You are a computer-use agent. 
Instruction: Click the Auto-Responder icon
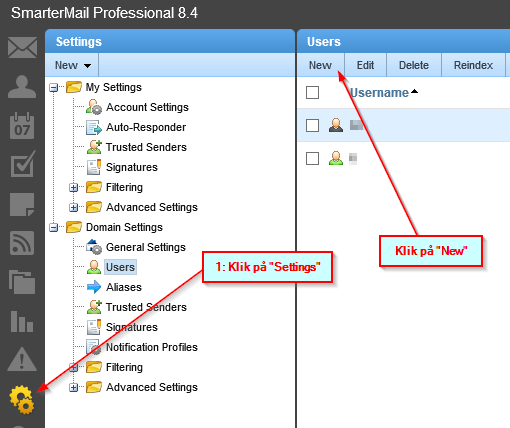[94, 127]
